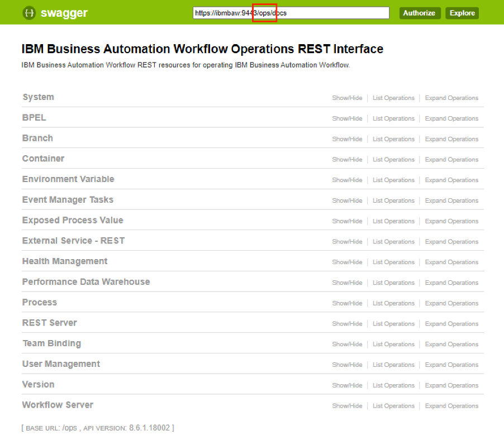Expand the Health Management heading
This screenshot has height=440, width=504.
65,261
